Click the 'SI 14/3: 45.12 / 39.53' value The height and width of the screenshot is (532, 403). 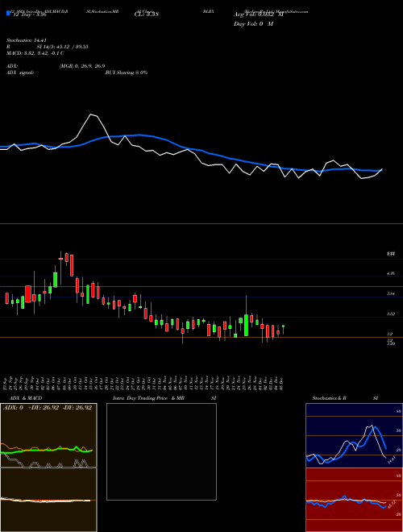[63, 47]
